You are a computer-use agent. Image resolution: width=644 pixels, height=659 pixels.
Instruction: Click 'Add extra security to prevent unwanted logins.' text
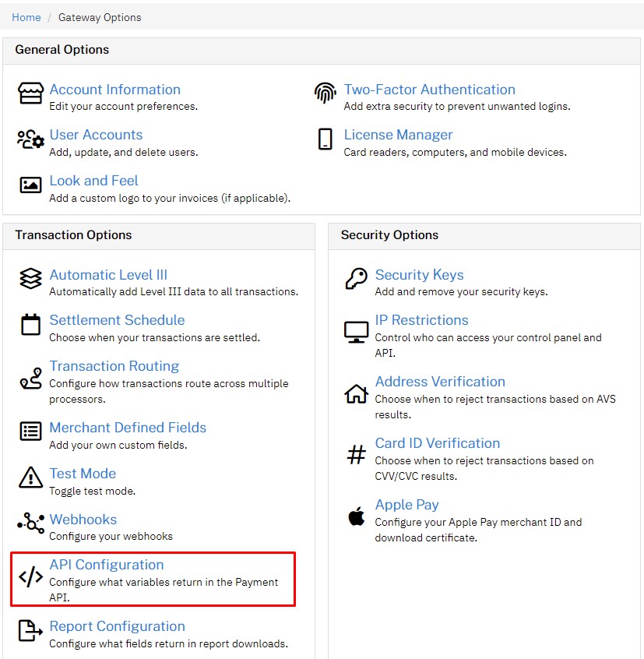(457, 107)
